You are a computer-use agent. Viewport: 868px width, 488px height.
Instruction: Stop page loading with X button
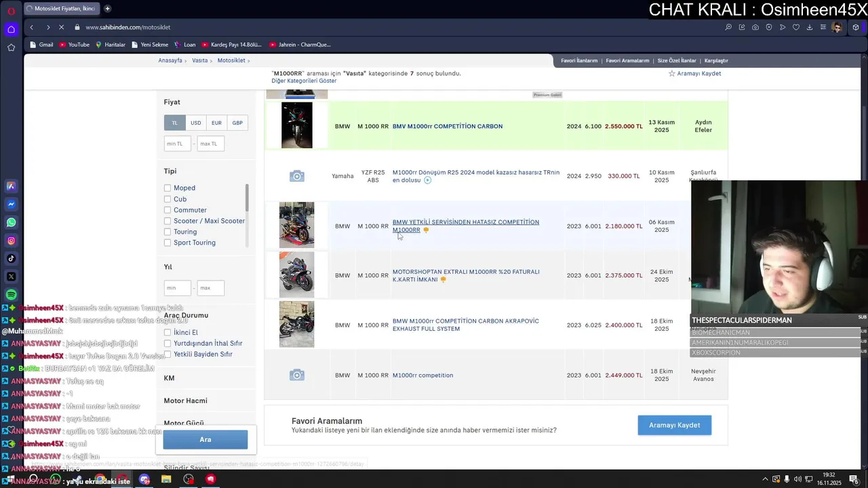click(61, 27)
